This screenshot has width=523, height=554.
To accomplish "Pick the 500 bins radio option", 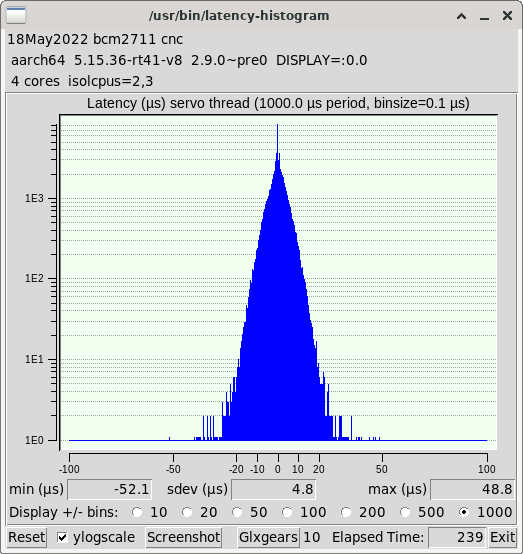I will pos(405,512).
